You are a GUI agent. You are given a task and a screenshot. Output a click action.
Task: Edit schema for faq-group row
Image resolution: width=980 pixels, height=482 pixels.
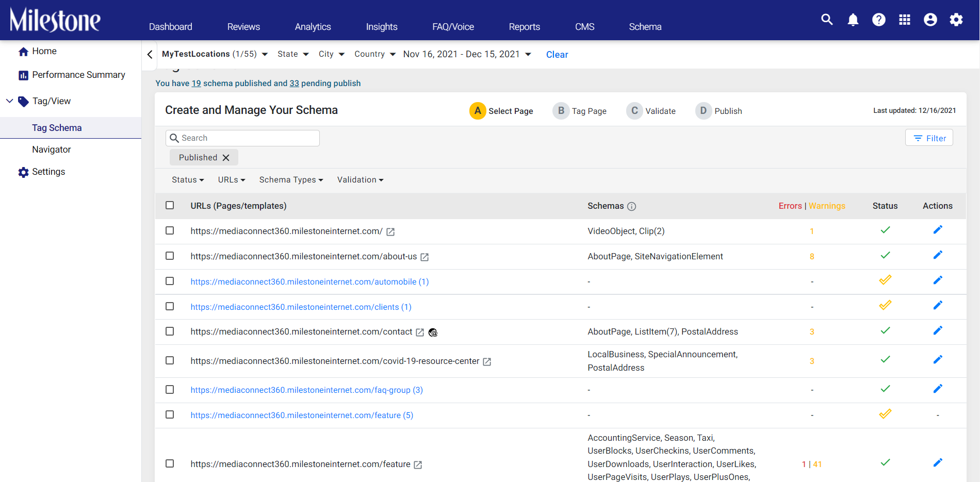pos(938,389)
